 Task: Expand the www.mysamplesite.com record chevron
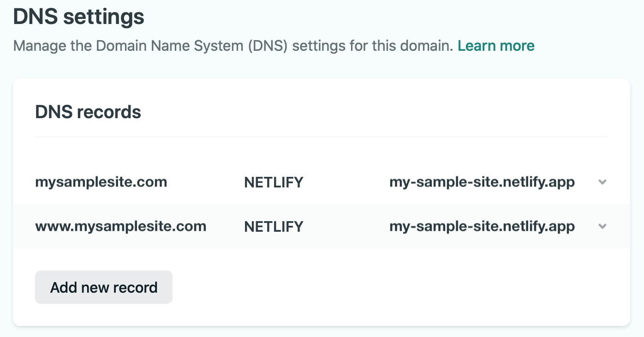coord(602,226)
